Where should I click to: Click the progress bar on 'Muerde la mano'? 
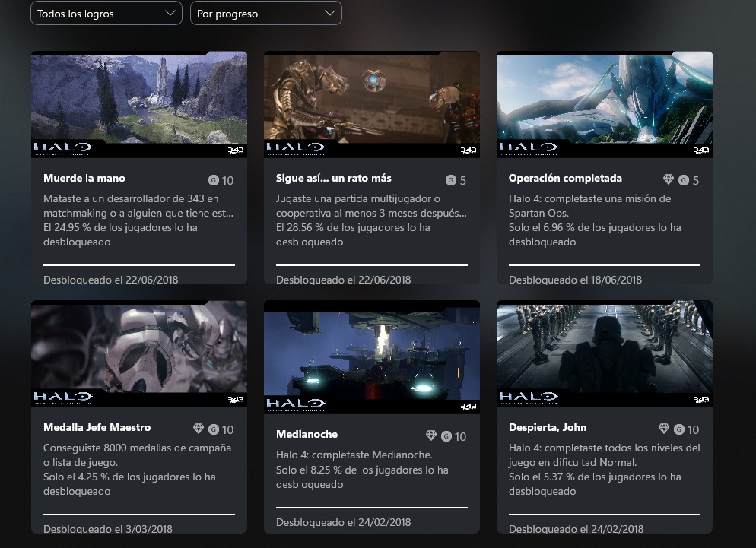[x=139, y=265]
